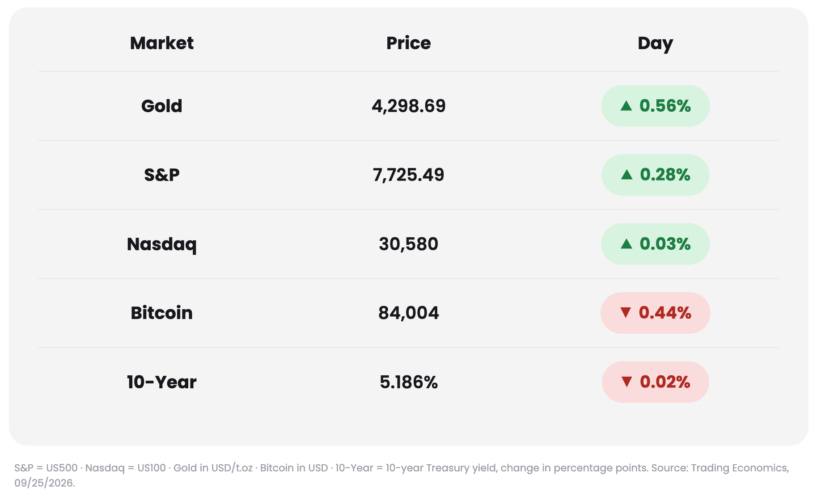Click the red down triangle beside 0.02%
The width and height of the screenshot is (821, 504).
coord(626,382)
